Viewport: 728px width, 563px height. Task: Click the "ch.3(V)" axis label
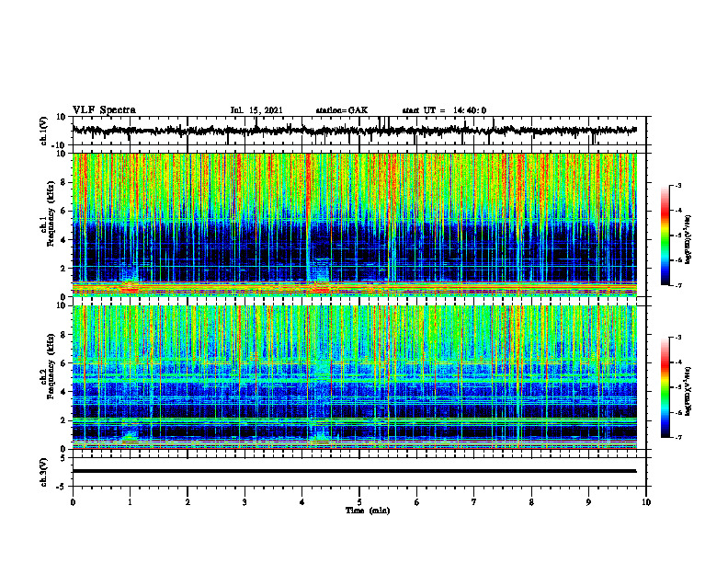pyautogui.click(x=44, y=472)
